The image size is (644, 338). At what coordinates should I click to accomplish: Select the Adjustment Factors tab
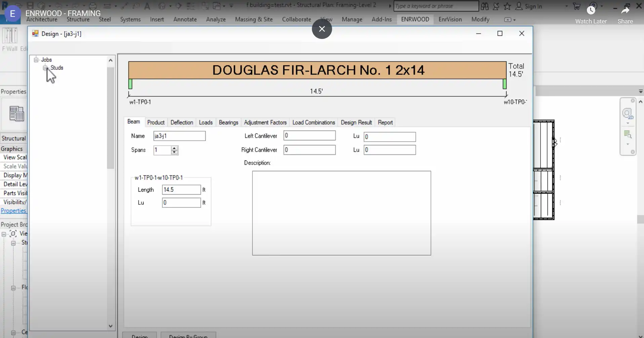click(x=265, y=123)
